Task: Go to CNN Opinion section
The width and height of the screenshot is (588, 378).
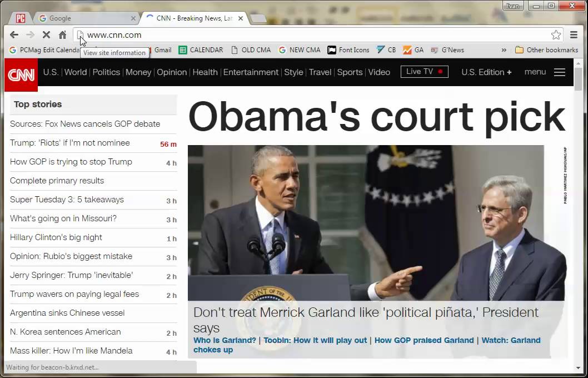Action: [x=172, y=72]
